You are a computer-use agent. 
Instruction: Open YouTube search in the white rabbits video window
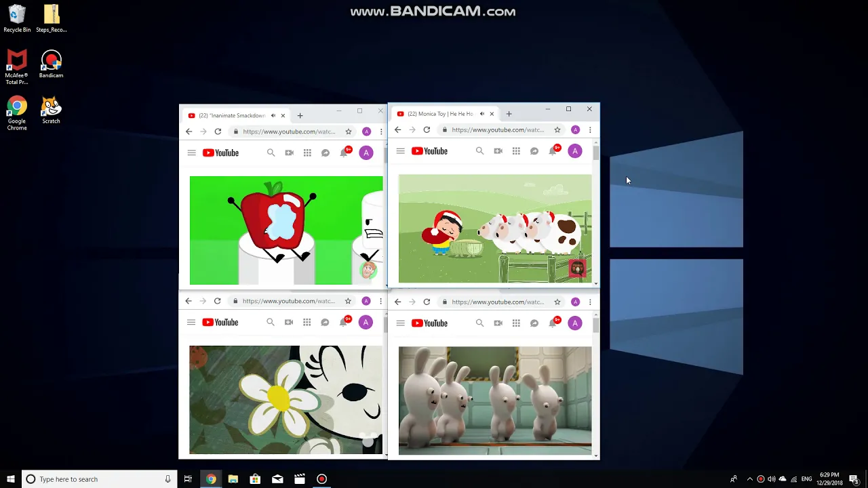point(479,323)
